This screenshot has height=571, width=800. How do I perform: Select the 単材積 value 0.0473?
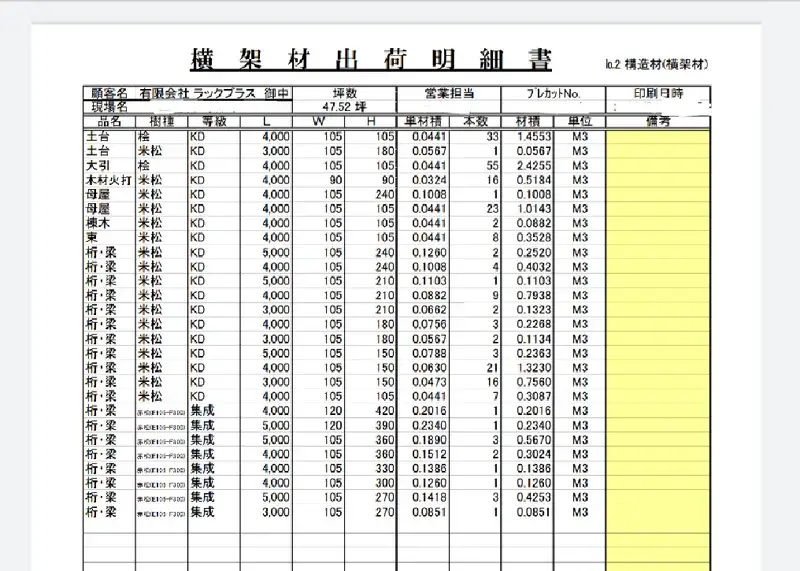pyautogui.click(x=430, y=382)
